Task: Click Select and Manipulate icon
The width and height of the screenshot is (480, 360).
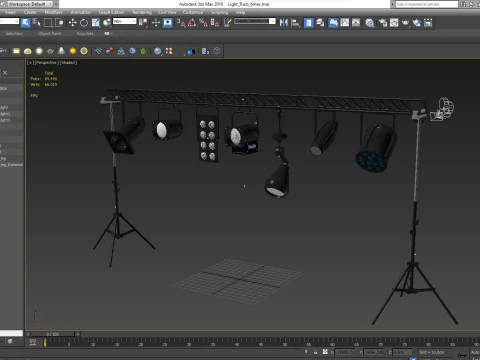Action: [156, 23]
